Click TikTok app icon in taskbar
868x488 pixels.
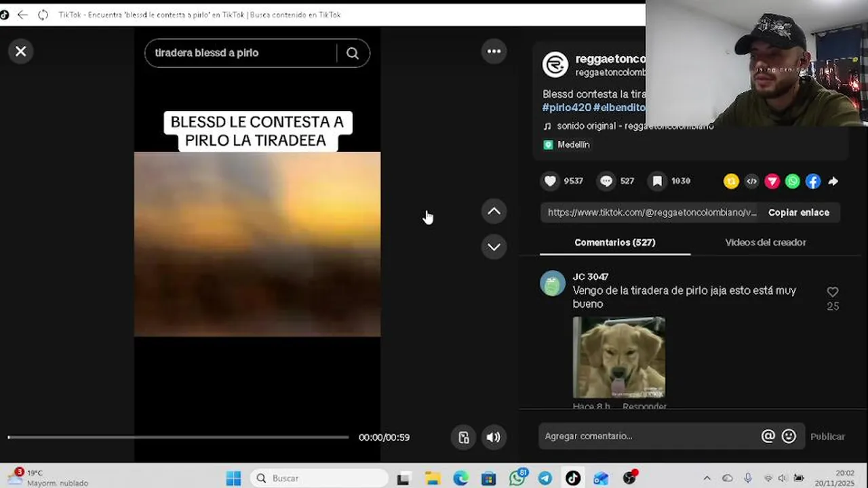pos(573,479)
